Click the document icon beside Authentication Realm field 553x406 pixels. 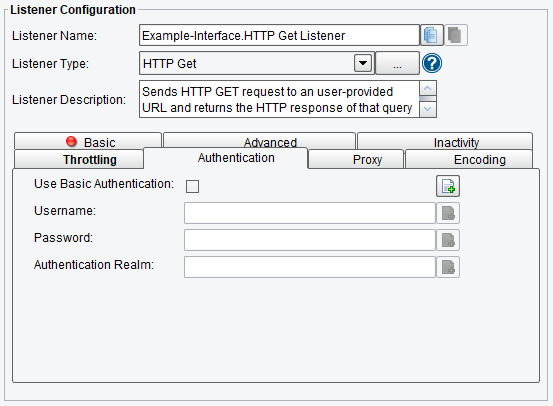pyautogui.click(x=448, y=267)
